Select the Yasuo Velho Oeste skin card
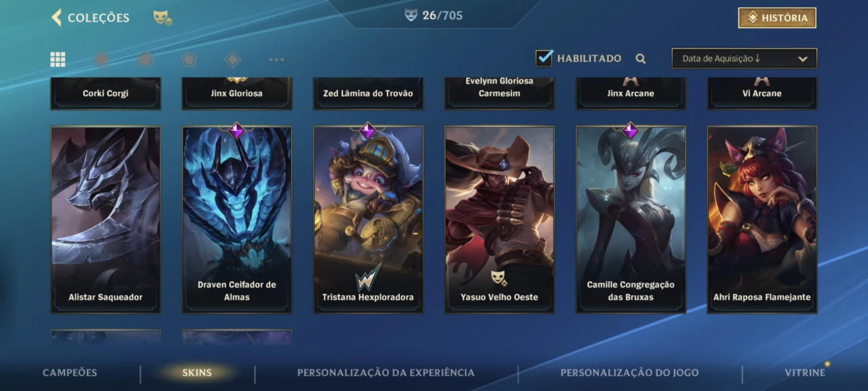868x391 pixels. tap(500, 220)
